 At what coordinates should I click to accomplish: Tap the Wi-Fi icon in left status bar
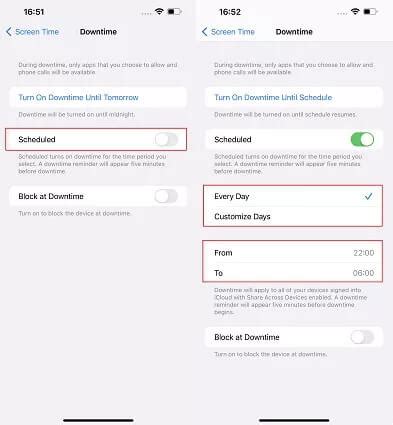159,12
